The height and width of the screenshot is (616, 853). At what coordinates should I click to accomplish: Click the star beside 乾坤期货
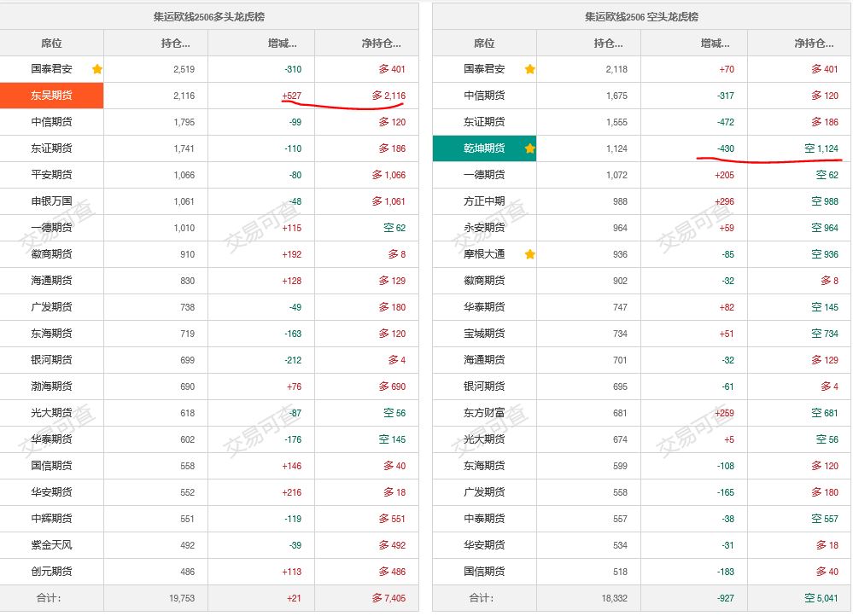click(530, 148)
